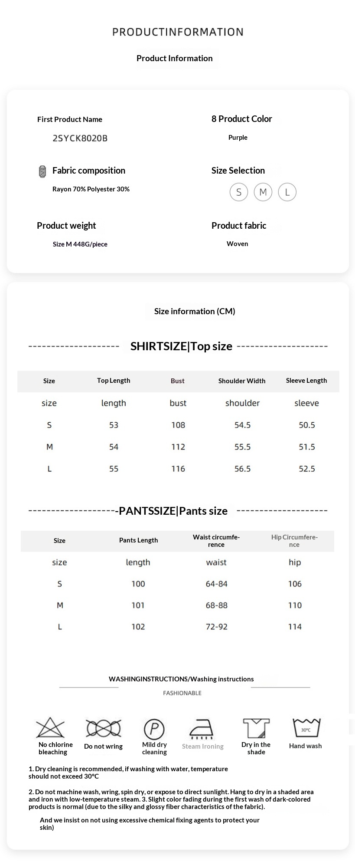The image size is (355, 868).
Task: Click the Bust column header
Action: coord(178,381)
